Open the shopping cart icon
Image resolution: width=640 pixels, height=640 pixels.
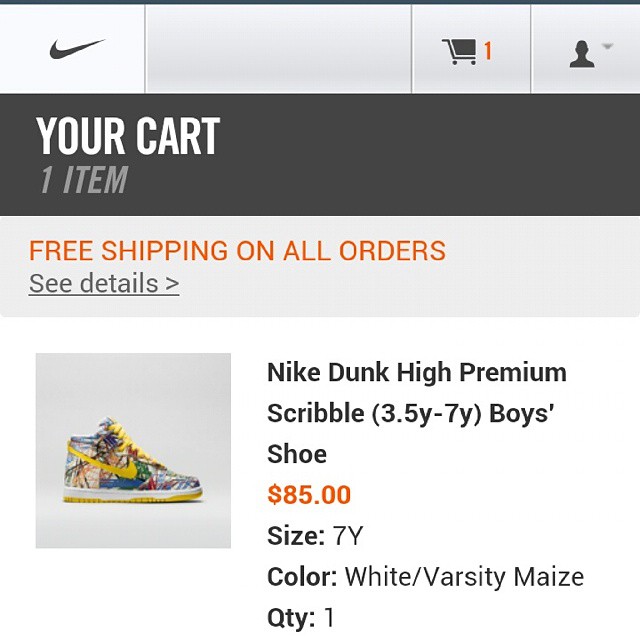pyautogui.click(x=460, y=51)
